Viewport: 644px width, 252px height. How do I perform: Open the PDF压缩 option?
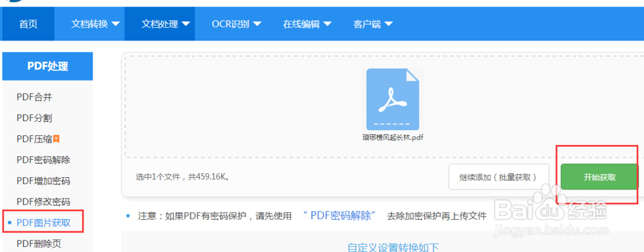(x=35, y=139)
